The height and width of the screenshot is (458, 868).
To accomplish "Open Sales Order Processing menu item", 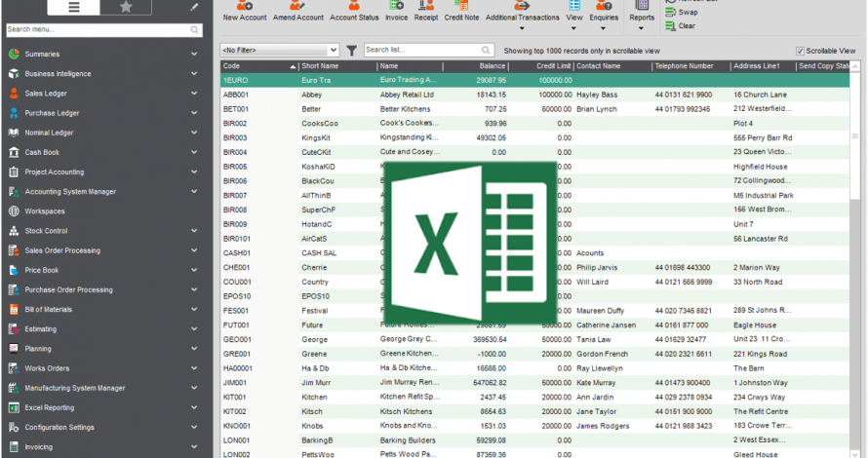I will click(62, 250).
